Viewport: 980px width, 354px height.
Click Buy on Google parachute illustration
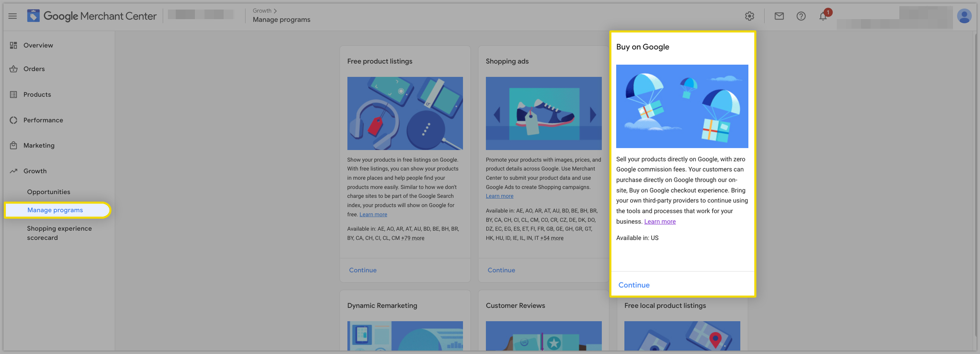click(682, 106)
